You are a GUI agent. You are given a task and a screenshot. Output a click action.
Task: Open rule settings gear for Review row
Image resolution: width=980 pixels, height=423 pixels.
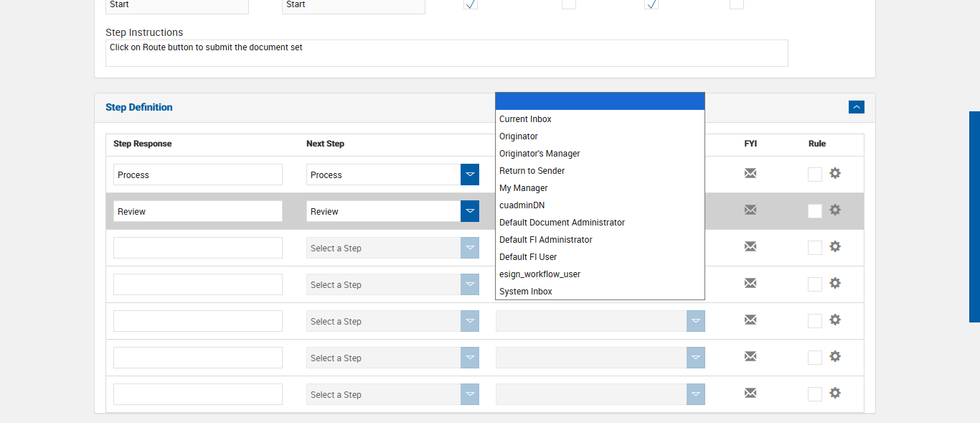(x=835, y=210)
